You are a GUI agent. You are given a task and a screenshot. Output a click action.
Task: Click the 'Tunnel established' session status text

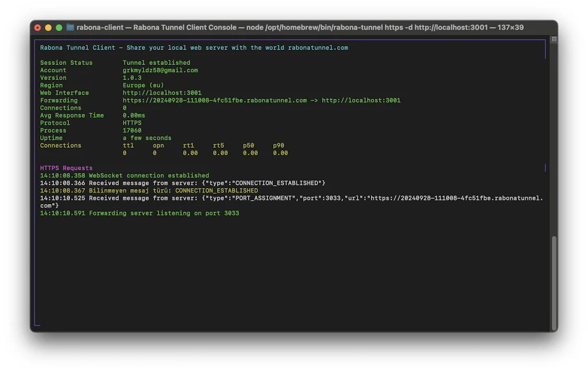156,63
